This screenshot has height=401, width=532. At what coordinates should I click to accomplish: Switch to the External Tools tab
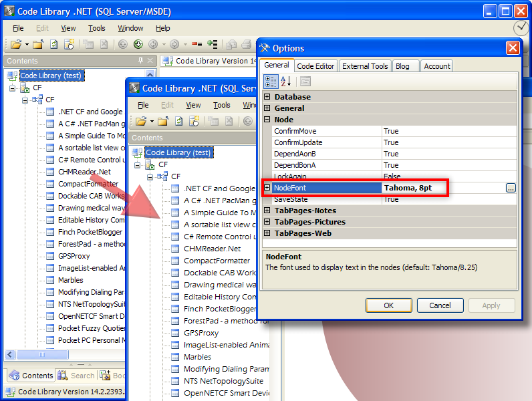click(365, 66)
